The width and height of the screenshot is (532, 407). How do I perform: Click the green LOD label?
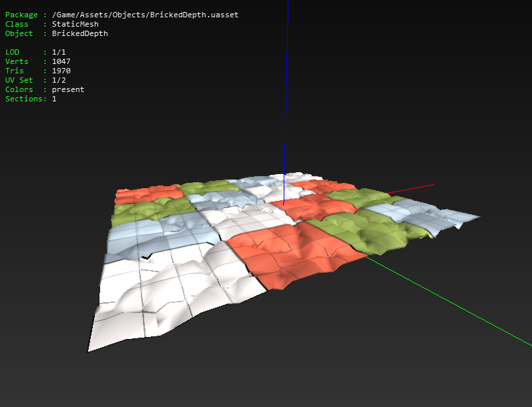click(x=12, y=52)
